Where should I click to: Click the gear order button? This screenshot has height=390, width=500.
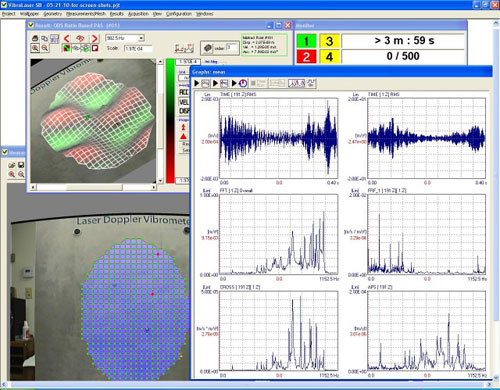tap(208, 48)
